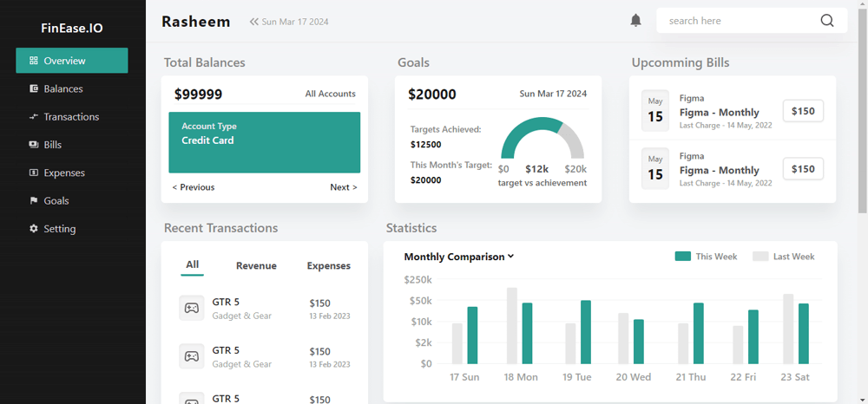868x404 pixels.
Task: Open Balances via its sidebar icon
Action: tap(34, 88)
